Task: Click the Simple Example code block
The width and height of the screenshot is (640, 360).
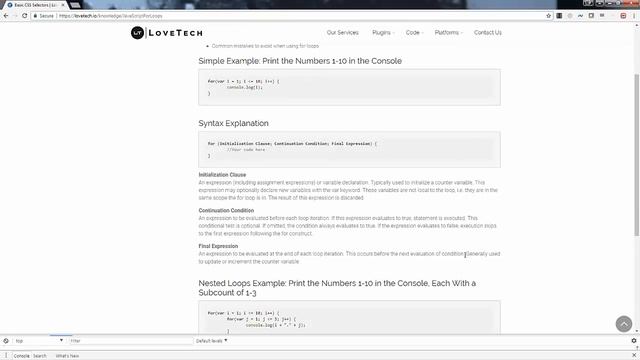Action: [x=349, y=87]
